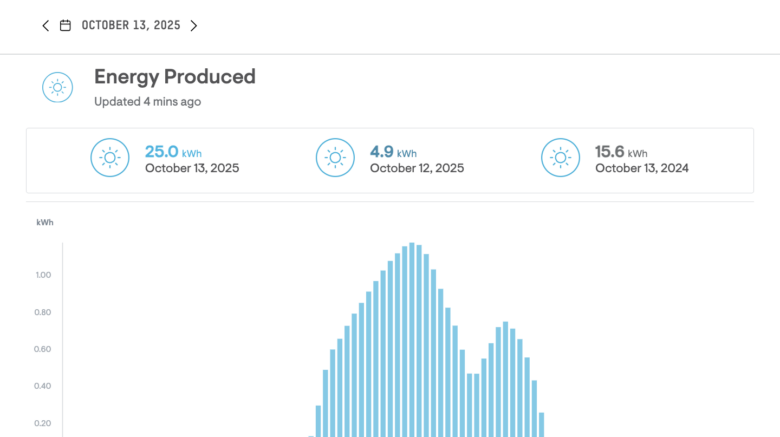The width and height of the screenshot is (780, 437).
Task: Click the Energy Produced heading
Action: coord(175,76)
